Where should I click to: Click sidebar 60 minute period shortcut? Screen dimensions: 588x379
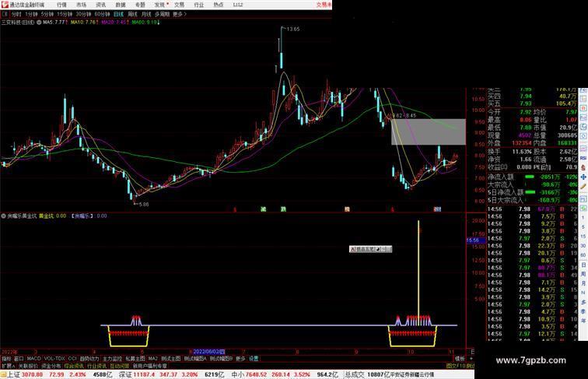583,255
